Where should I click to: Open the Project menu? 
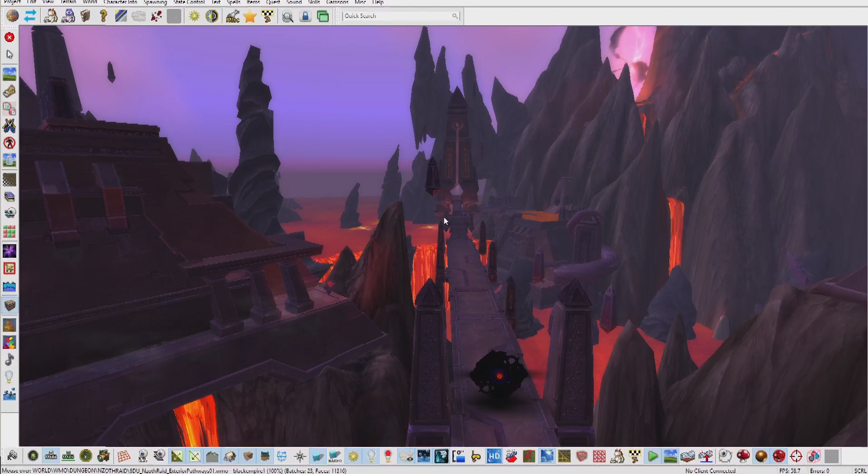point(12,2)
